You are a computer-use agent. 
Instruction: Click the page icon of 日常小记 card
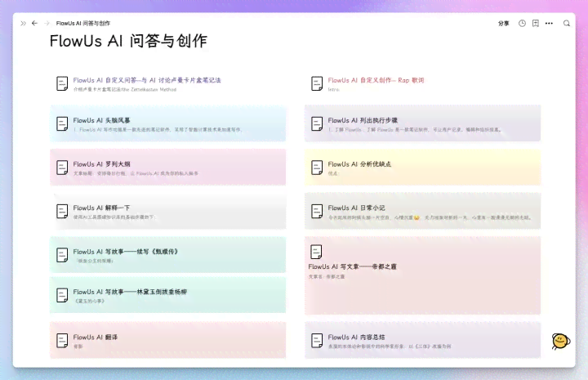click(317, 211)
